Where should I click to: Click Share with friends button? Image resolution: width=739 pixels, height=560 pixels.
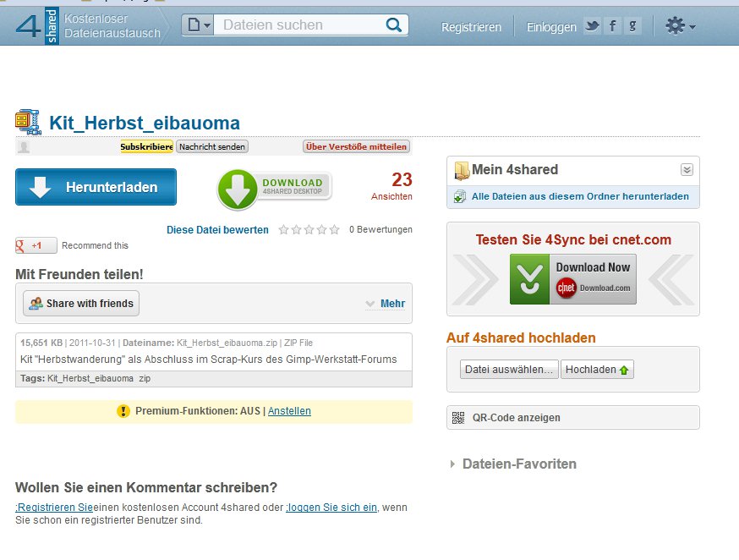click(x=81, y=303)
